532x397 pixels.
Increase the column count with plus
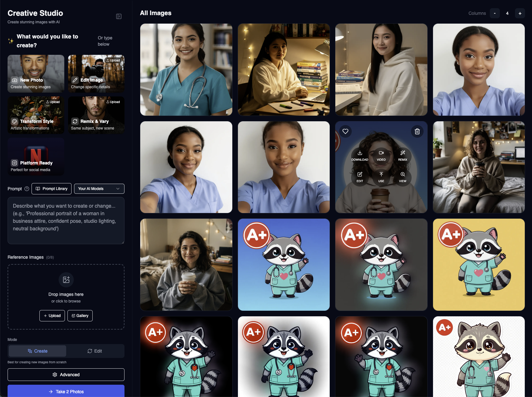(520, 13)
